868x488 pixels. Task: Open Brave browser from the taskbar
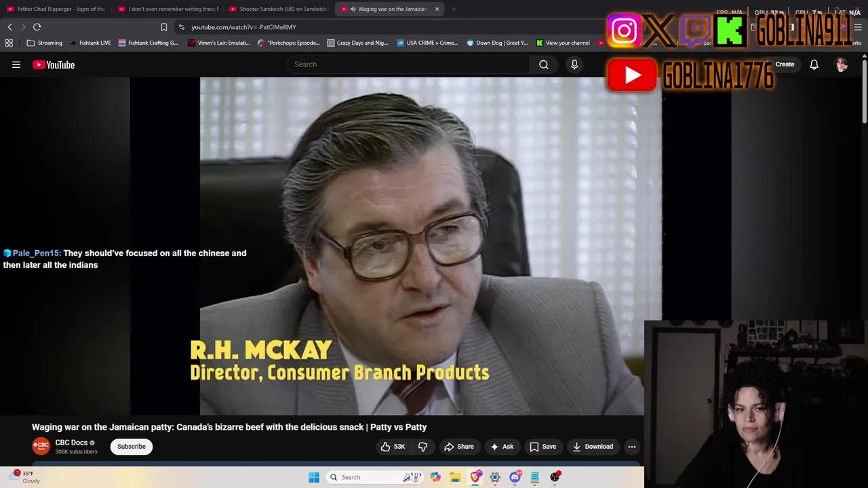coord(475,477)
